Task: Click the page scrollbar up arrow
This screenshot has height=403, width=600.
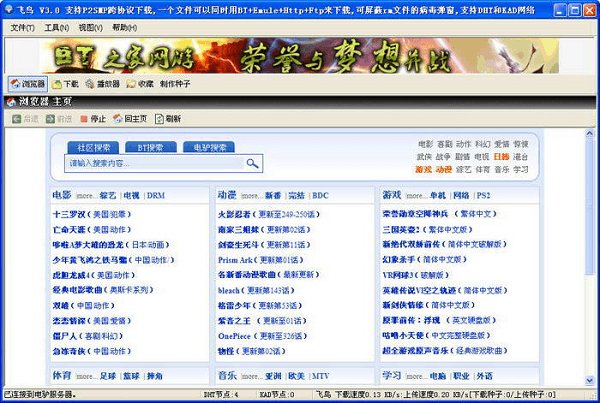Action: click(x=589, y=134)
